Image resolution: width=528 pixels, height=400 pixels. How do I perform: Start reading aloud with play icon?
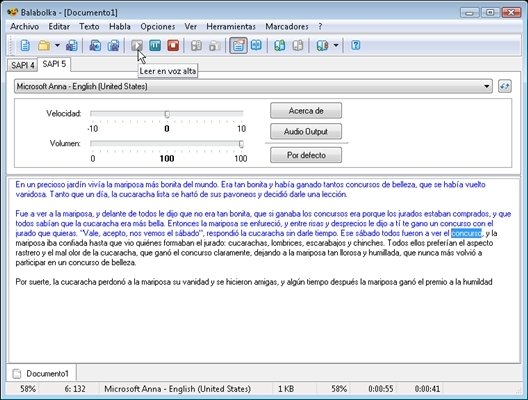coord(137,45)
